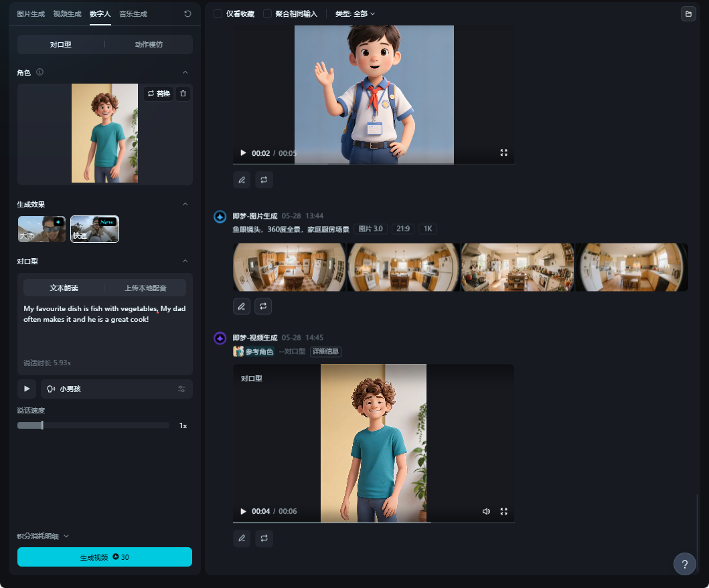Open voice settings with the sliders icon
This screenshot has height=588, width=709.
coord(181,389)
